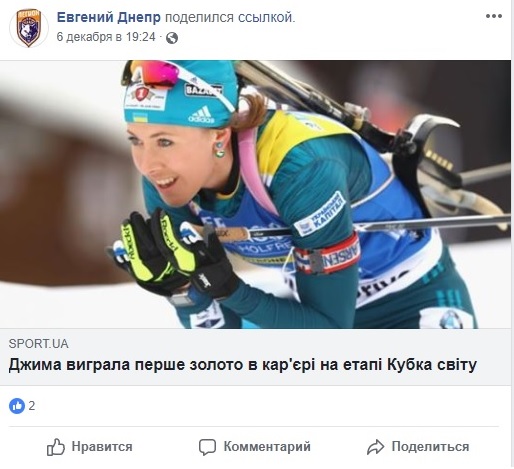Open the 6 декабря в 19:24 timestamp

pyautogui.click(x=106, y=37)
